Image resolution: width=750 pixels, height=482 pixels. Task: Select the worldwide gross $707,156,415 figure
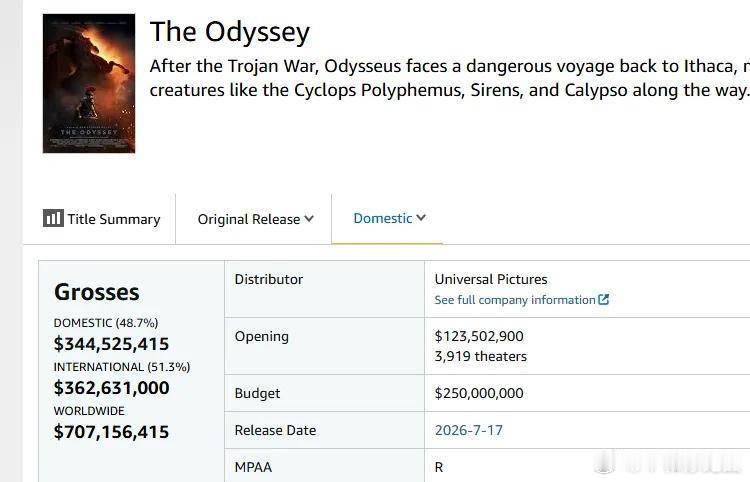[x=111, y=432]
